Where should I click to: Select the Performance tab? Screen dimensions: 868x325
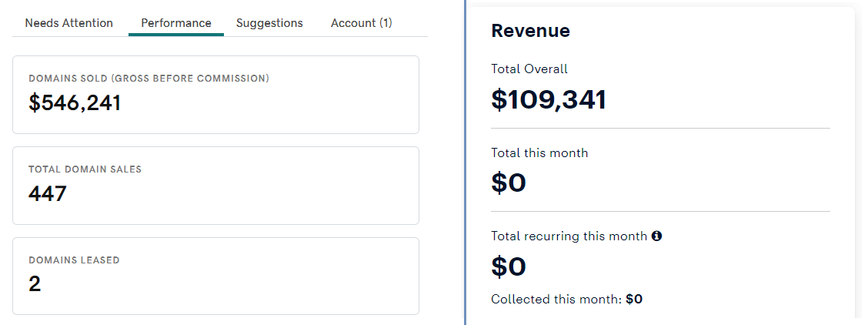pyautogui.click(x=176, y=23)
